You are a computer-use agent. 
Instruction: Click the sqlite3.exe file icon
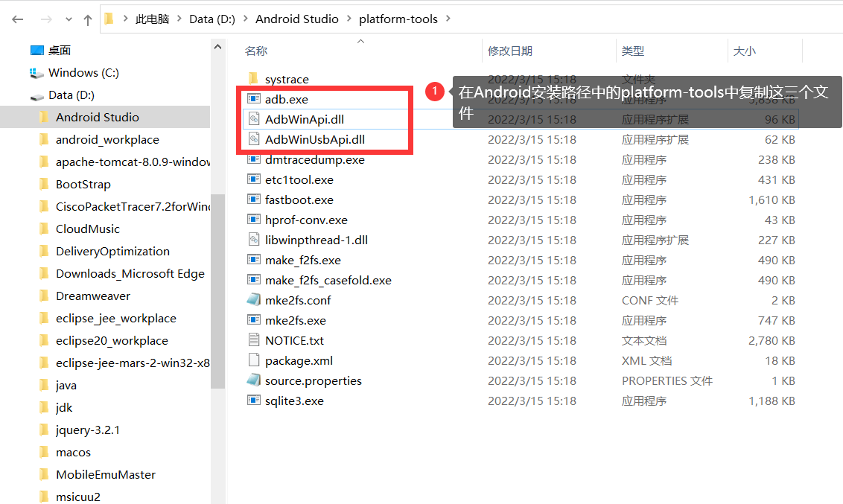click(254, 401)
